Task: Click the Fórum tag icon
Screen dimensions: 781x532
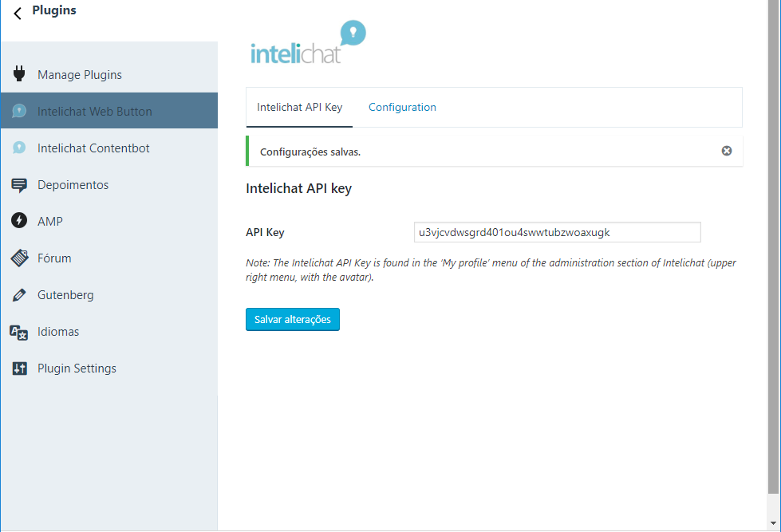Action: [x=20, y=258]
